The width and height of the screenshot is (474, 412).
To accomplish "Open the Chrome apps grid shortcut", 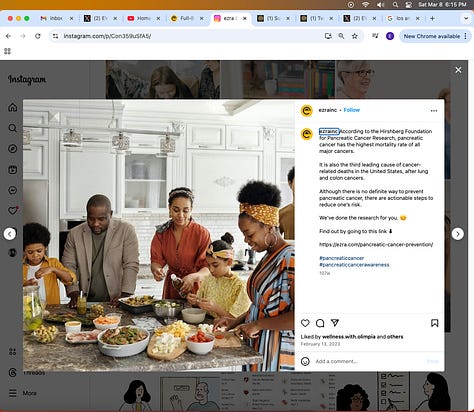I will [x=7, y=51].
